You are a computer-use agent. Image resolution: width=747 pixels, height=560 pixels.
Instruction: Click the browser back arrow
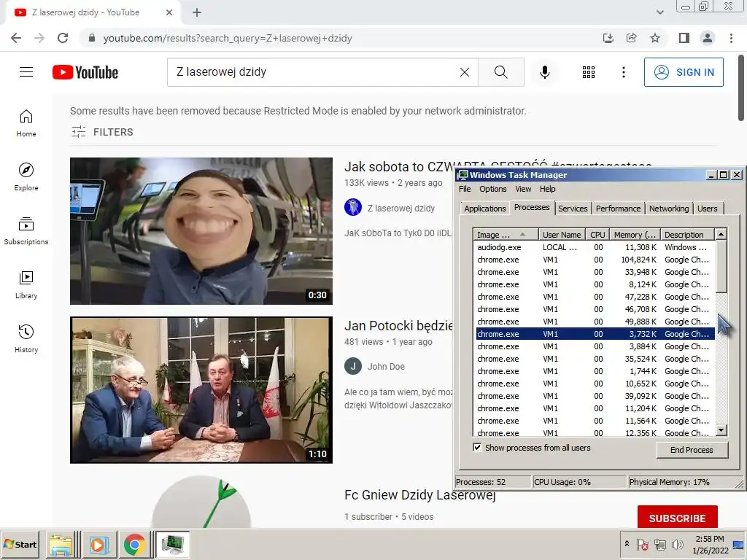[16, 38]
